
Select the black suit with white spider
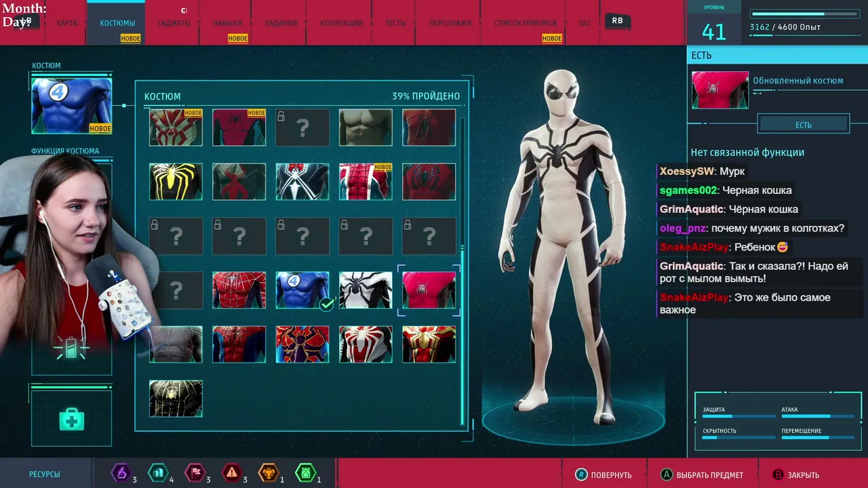pyautogui.click(x=302, y=182)
